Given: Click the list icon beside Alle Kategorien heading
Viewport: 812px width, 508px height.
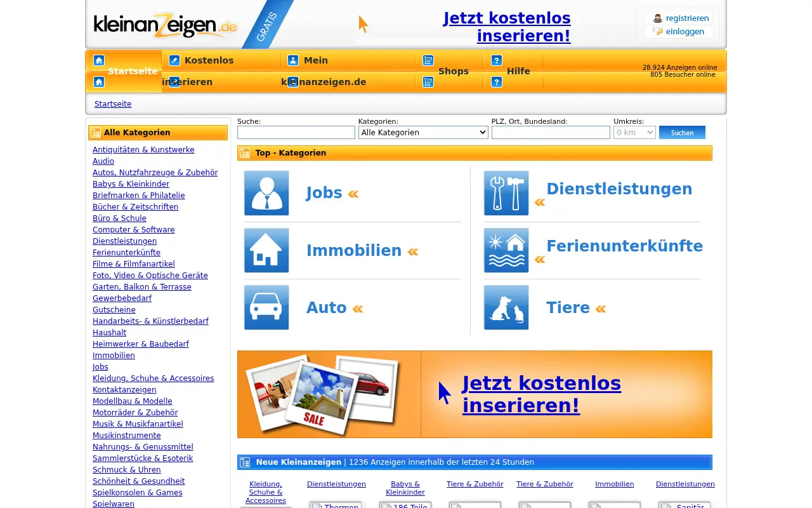Looking at the screenshot, I should pyautogui.click(x=96, y=133).
